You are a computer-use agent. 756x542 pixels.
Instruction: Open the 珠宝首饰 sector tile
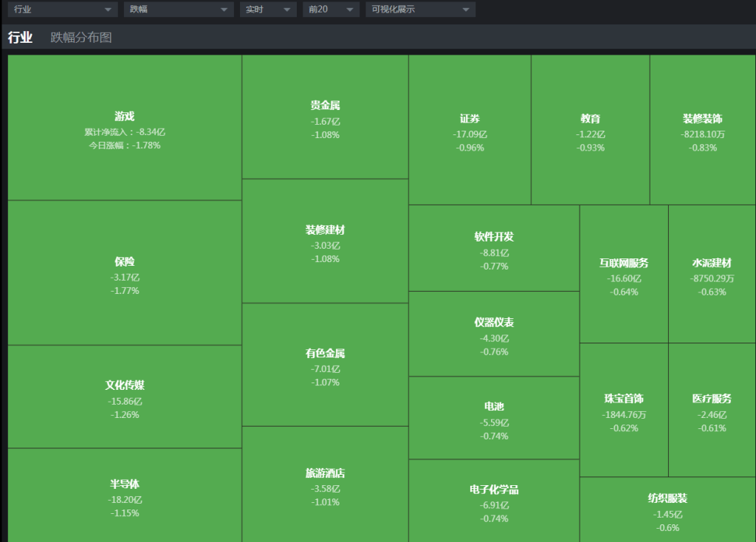tap(624, 410)
